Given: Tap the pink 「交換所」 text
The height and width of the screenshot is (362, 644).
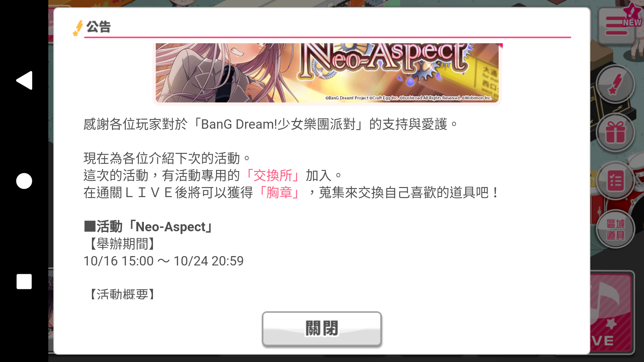Looking at the screenshot, I should pyautogui.click(x=273, y=175).
